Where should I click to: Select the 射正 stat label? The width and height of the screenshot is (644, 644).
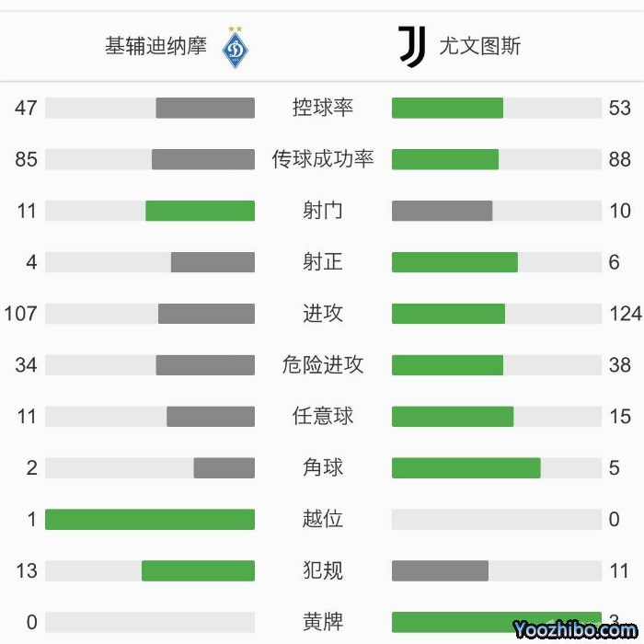click(323, 262)
